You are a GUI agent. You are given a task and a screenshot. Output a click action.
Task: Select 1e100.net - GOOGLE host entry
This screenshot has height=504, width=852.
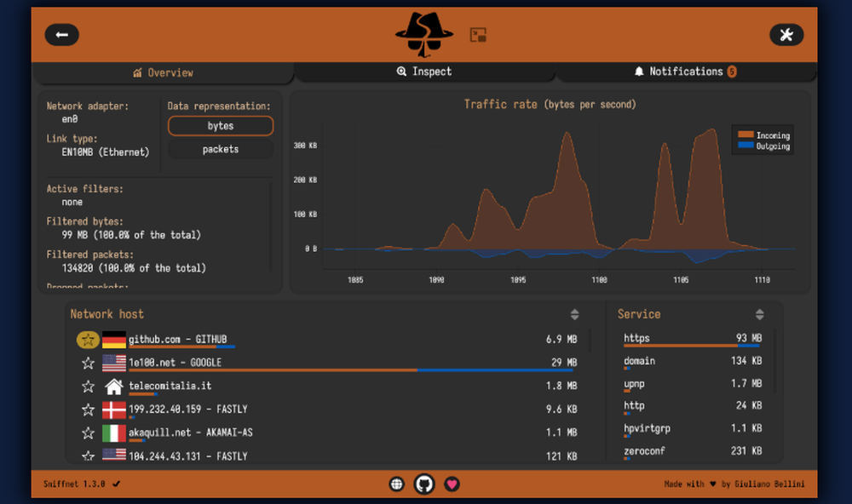(326, 364)
